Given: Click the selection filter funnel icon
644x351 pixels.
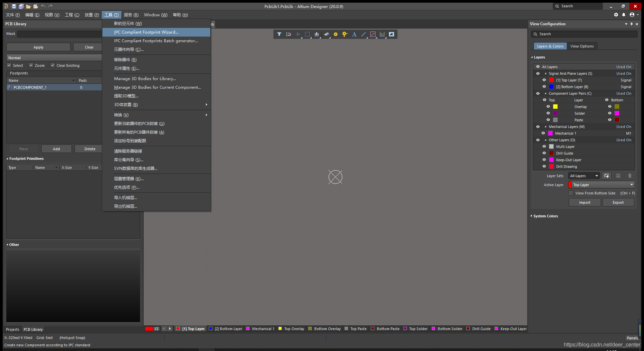Looking at the screenshot, I should click(x=279, y=34).
